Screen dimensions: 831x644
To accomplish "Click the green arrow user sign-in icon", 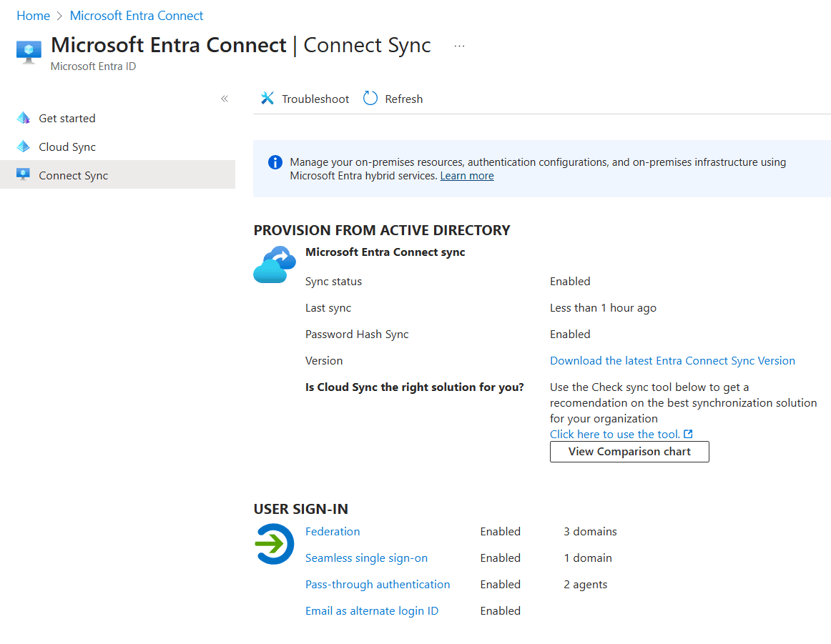I will point(274,544).
